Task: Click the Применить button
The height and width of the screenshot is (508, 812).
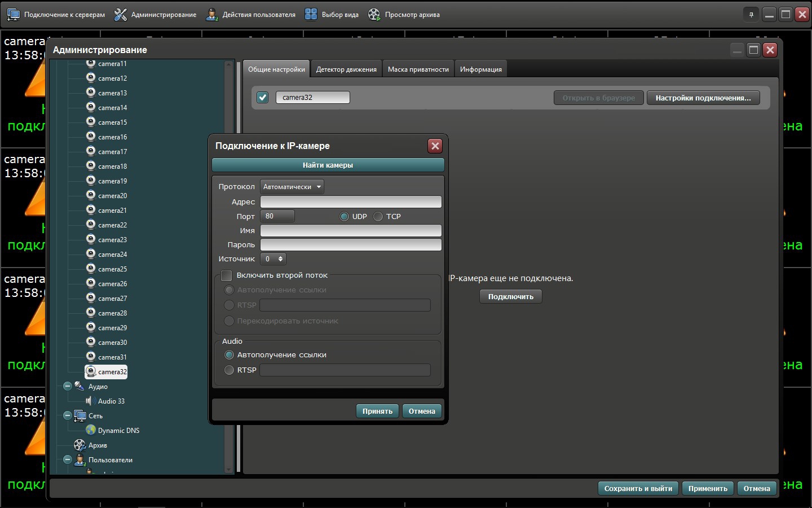Action: 708,488
